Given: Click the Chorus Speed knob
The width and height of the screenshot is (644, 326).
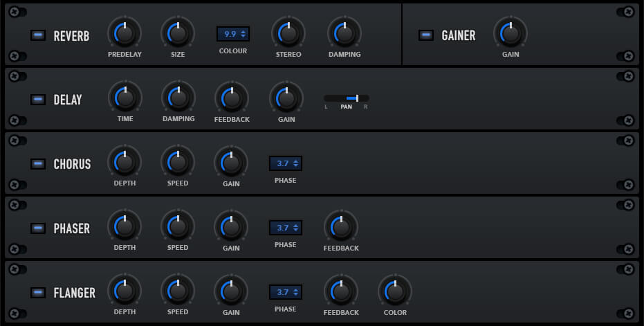Looking at the screenshot, I should [178, 162].
